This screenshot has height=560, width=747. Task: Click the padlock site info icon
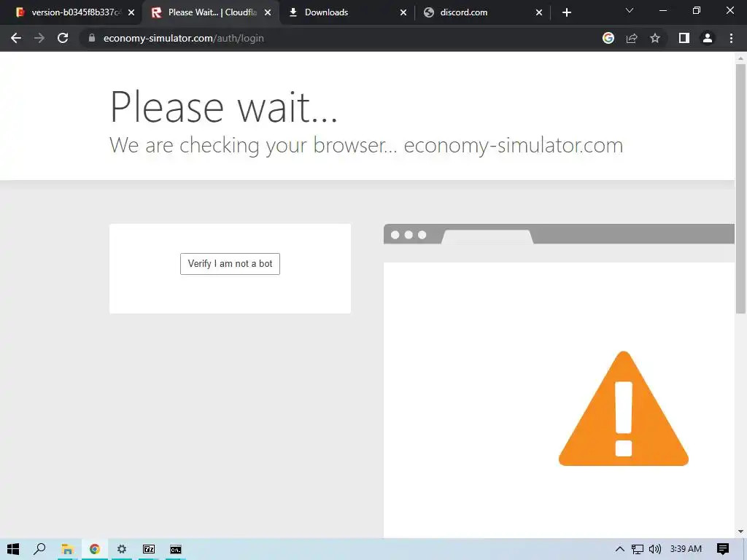(x=92, y=38)
